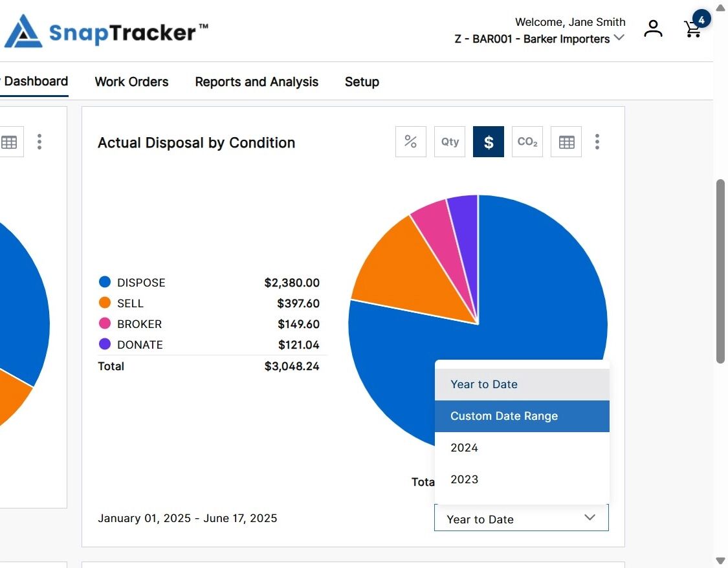Switch chart to percentage view
Screen dimensions: 728x568
pos(410,142)
